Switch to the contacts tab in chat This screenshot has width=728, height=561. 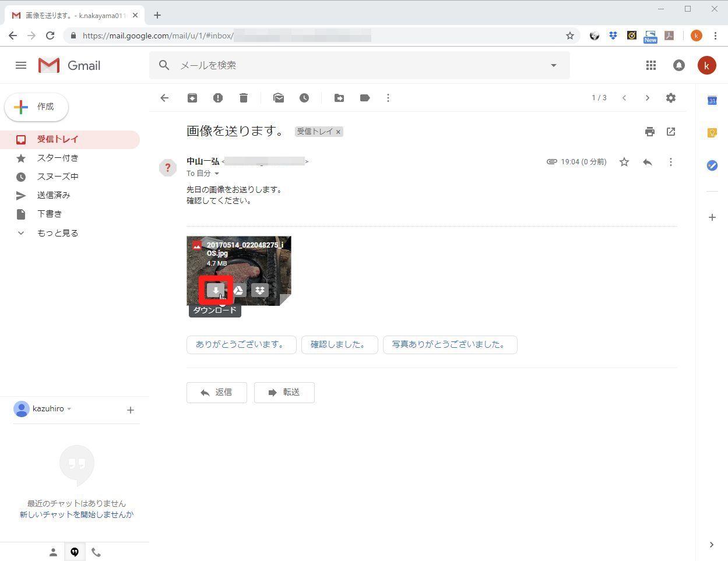[x=53, y=552]
